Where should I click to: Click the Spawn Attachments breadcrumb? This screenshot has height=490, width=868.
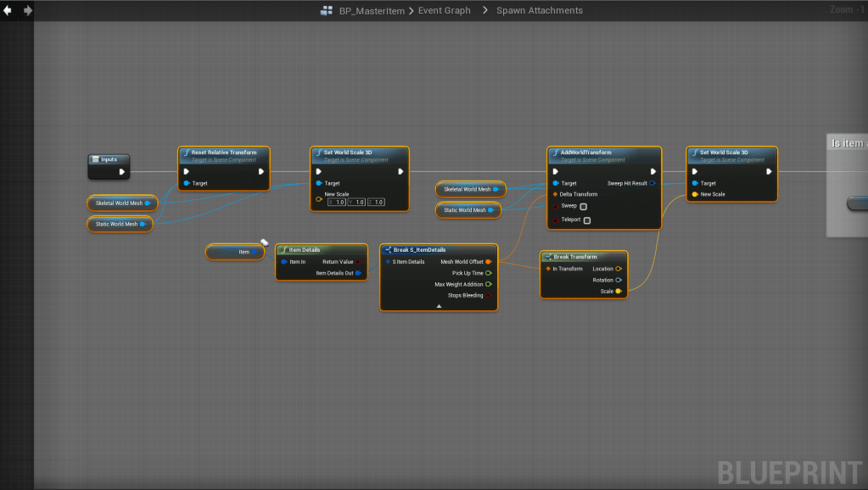[540, 10]
